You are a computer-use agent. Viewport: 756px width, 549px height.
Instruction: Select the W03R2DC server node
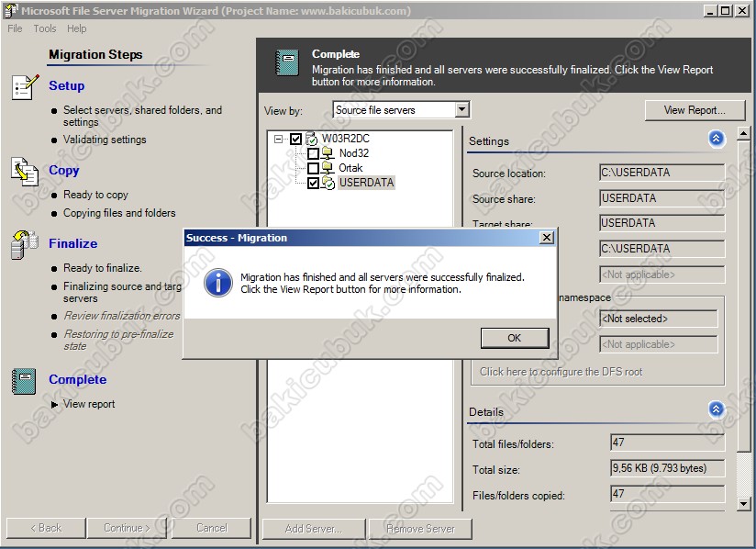[x=345, y=139]
